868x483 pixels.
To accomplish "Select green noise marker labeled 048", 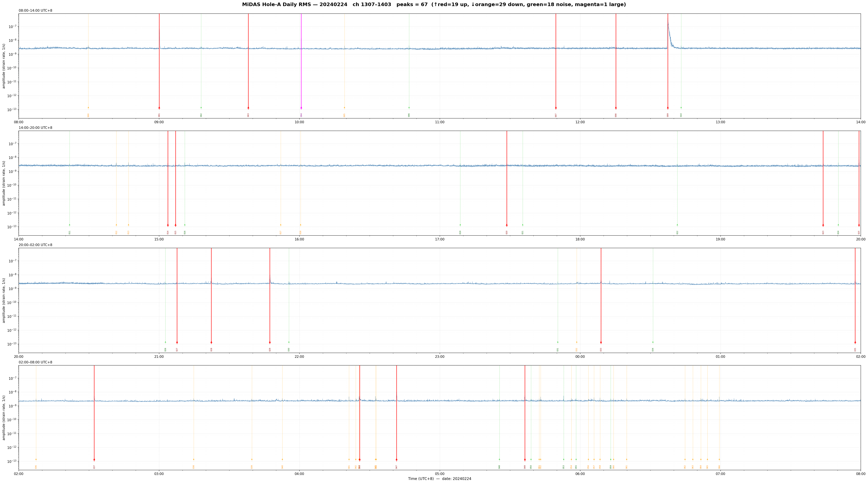I will (x=499, y=459).
